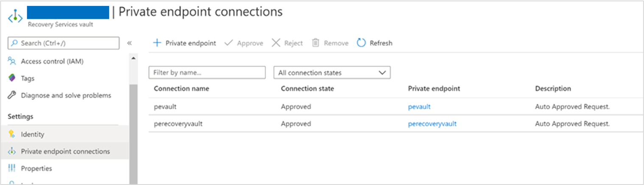Open the All connection states dropdown
This screenshot has width=644, height=185.
point(332,73)
